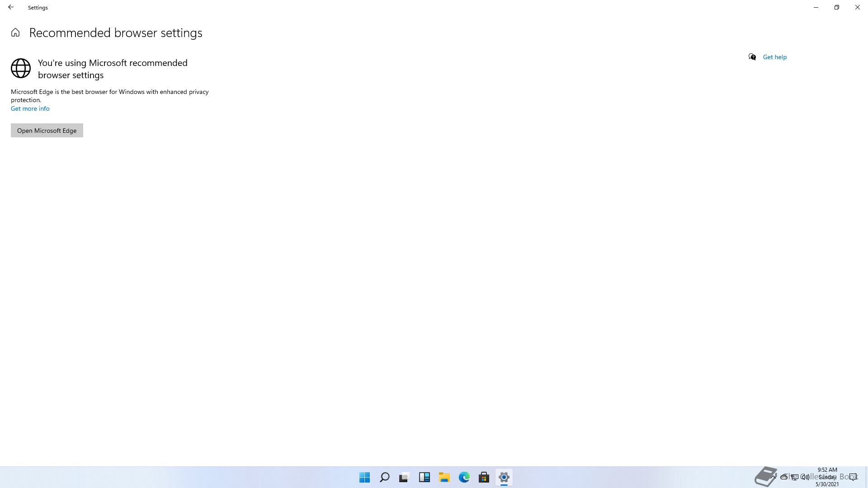This screenshot has width=868, height=488.
Task: Restore down the Settings window
Action: point(837,7)
